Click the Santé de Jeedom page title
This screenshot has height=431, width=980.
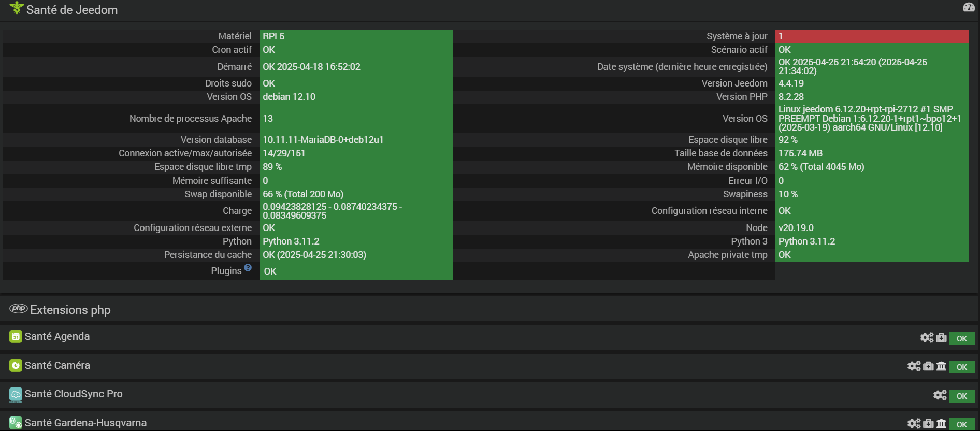tap(72, 10)
